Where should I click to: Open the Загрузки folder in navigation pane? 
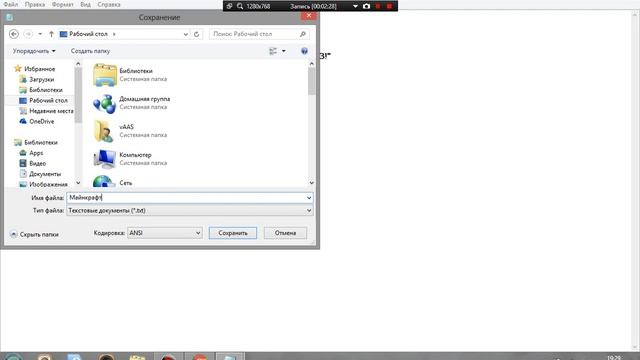click(x=41, y=79)
